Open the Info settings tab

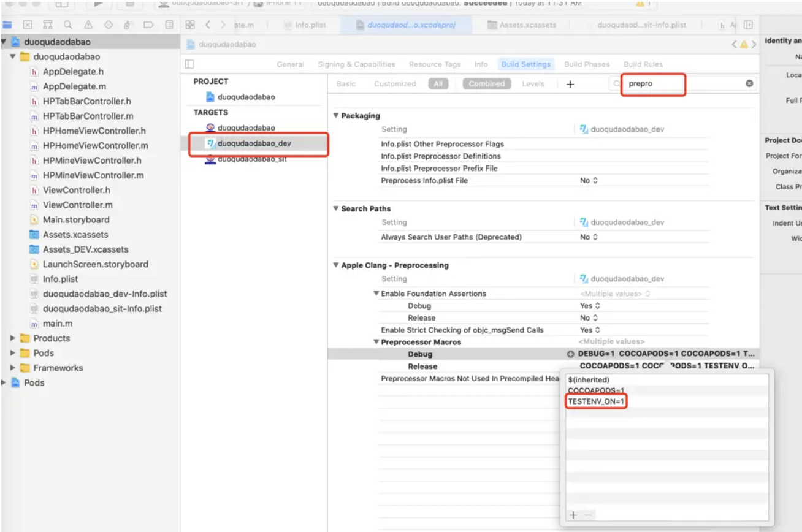(481, 64)
